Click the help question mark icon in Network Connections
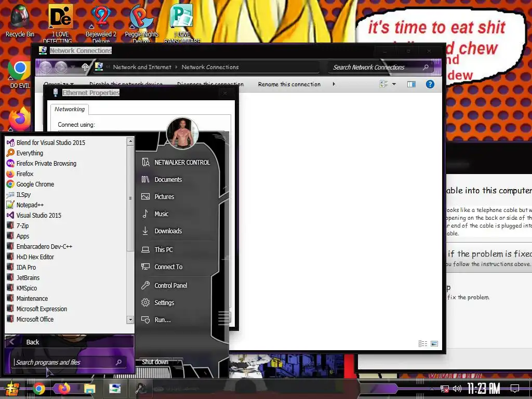 pos(430,84)
